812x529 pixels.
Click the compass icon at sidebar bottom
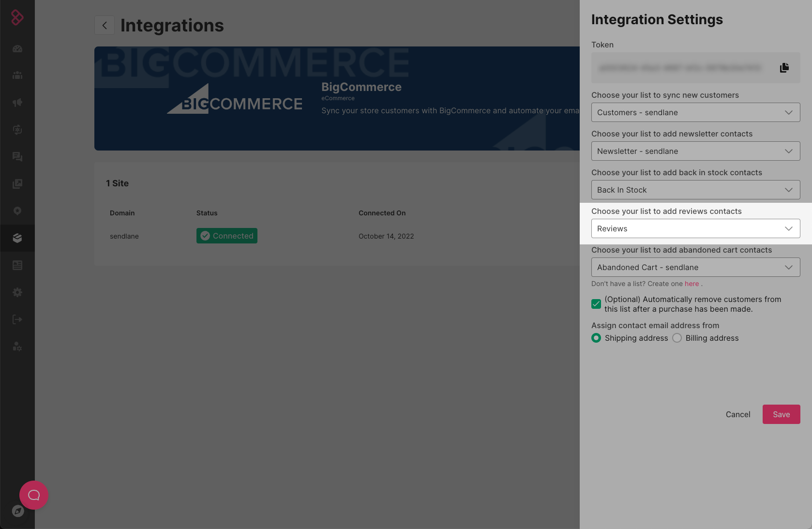coord(18,511)
